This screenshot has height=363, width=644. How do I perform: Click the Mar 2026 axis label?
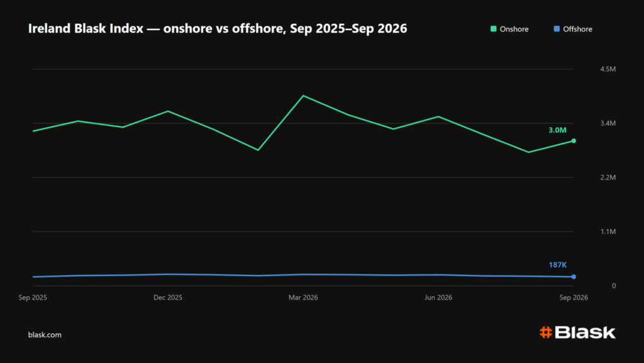click(303, 298)
